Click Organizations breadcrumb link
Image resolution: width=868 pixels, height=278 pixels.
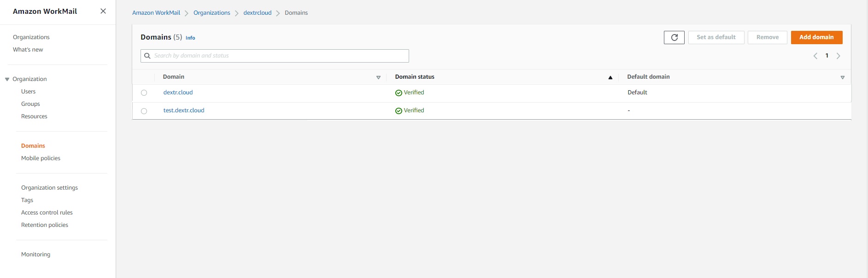pos(212,13)
